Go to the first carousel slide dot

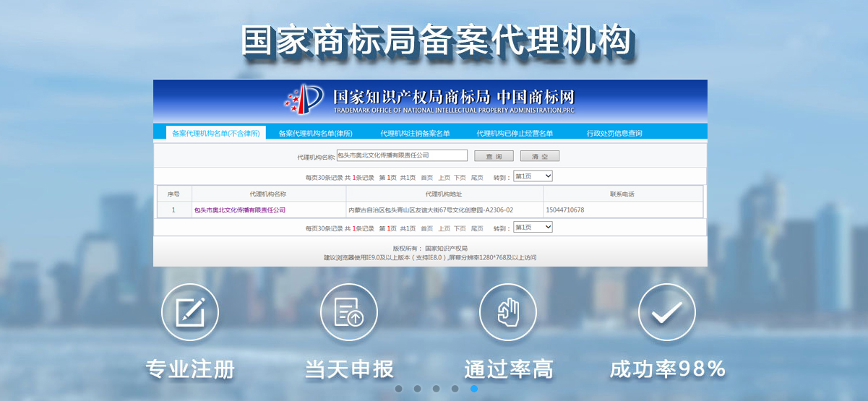tap(398, 389)
